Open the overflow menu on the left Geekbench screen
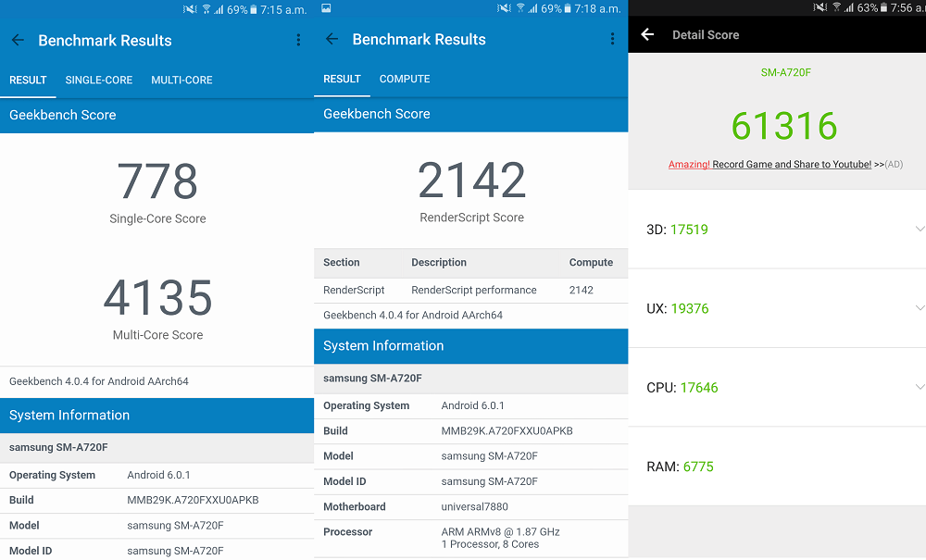 pos(298,40)
